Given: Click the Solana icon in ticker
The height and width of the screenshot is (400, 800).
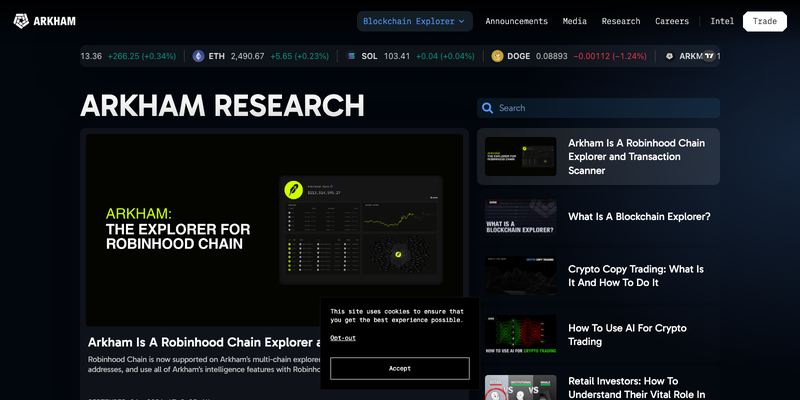Looking at the screenshot, I should click(x=351, y=56).
